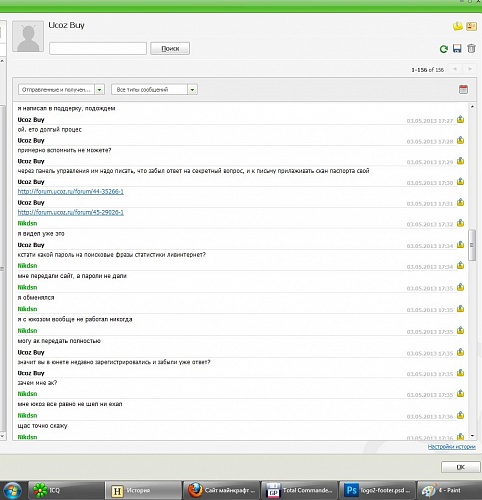
Task: Click the message 'зачем мне ак?'
Action: pyautogui.click(x=37, y=383)
